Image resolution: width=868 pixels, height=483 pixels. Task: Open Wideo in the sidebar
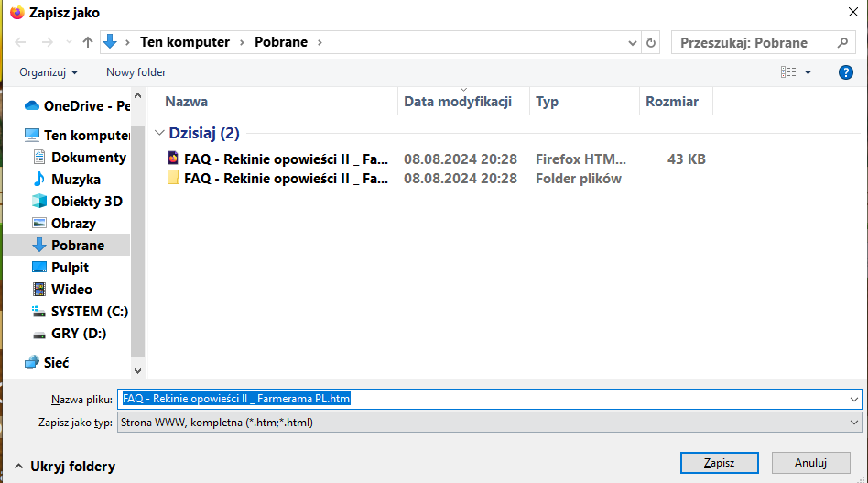[62, 289]
